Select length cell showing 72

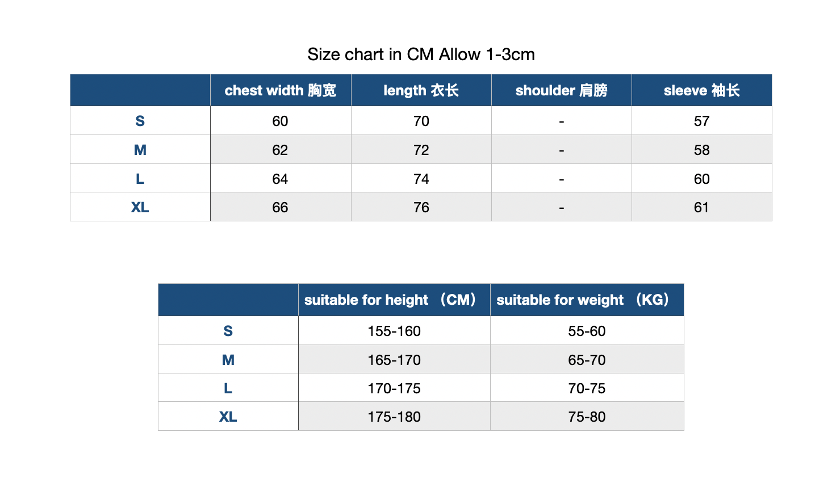click(421, 150)
